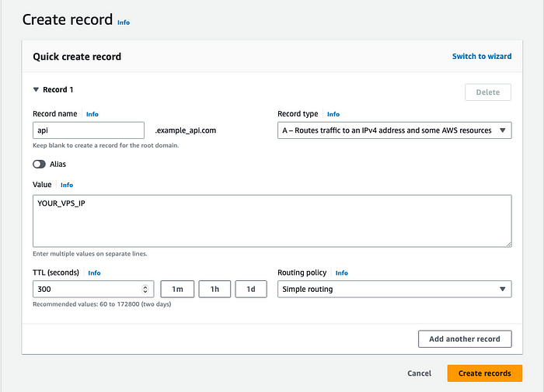The height and width of the screenshot is (392, 544).
Task: Click 'Enter multiple values on separate lines.' hint
Action: tap(90, 254)
